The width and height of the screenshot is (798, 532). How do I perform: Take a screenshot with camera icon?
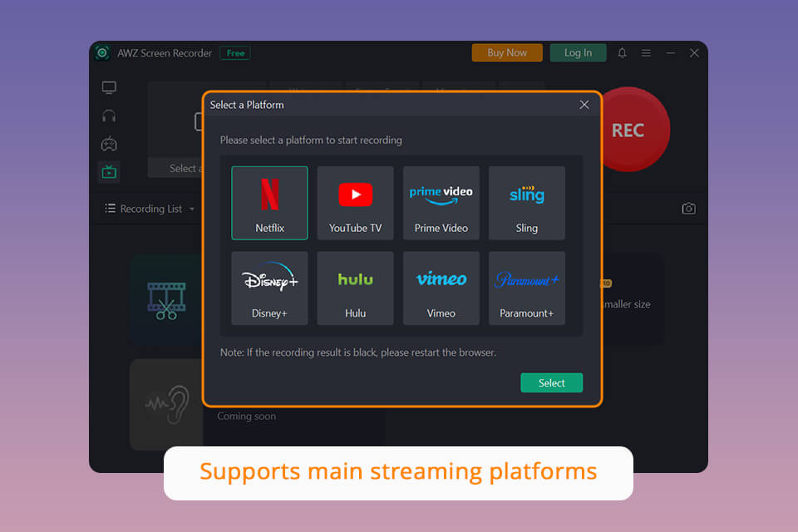pos(688,208)
